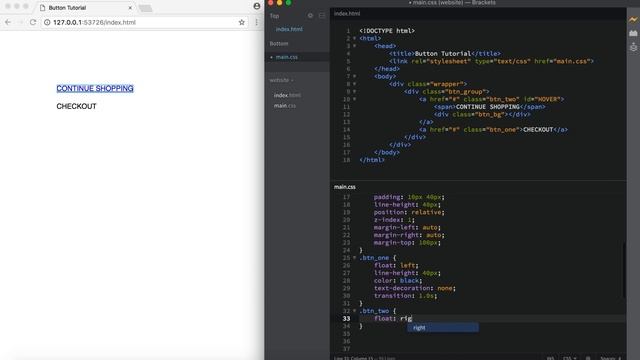
Task: Click Brackets Live Preview lightning icon
Action: pyautogui.click(x=633, y=19)
